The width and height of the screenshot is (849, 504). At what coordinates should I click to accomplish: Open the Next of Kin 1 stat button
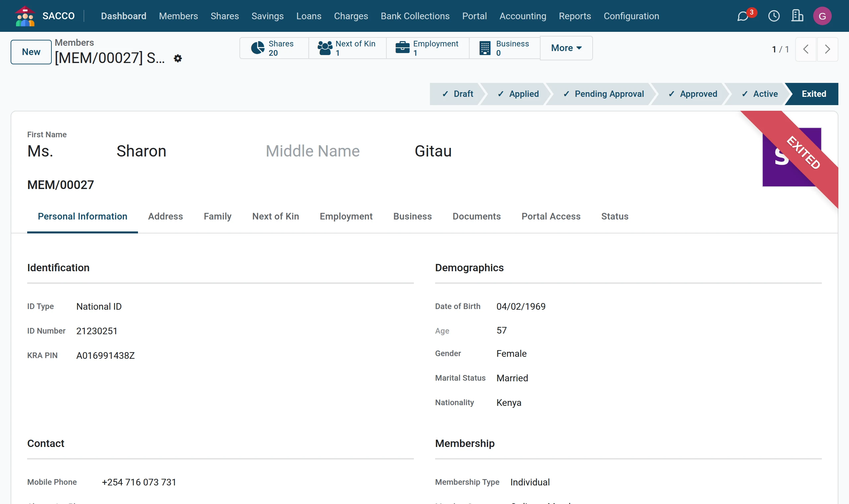click(347, 48)
